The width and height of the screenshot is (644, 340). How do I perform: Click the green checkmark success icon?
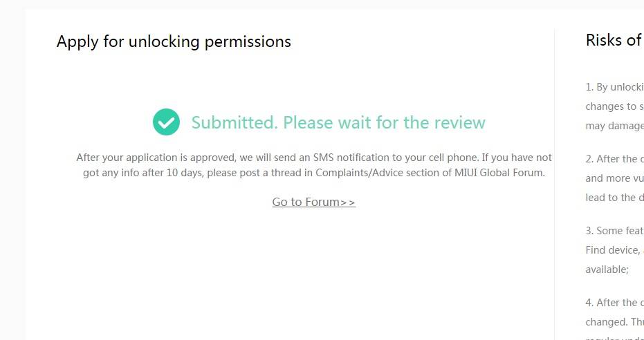(166, 122)
